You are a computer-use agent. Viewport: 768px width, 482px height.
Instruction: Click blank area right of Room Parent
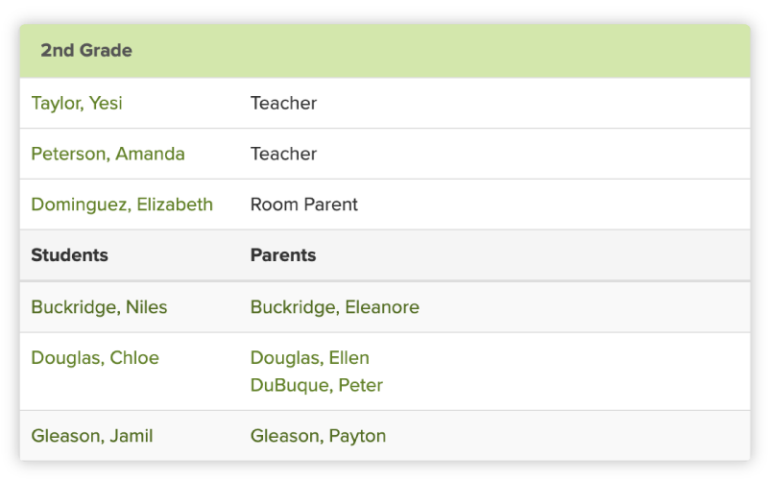pyautogui.click(x=550, y=205)
